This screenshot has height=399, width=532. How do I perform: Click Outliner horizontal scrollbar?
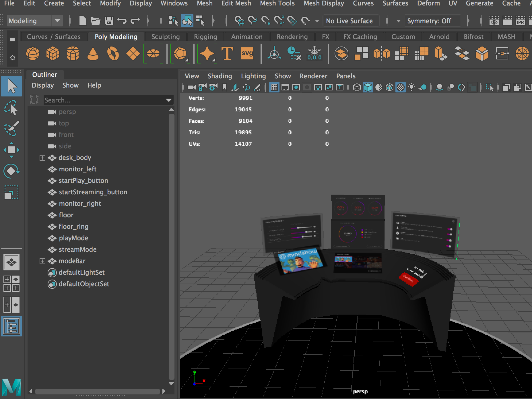tap(98, 392)
